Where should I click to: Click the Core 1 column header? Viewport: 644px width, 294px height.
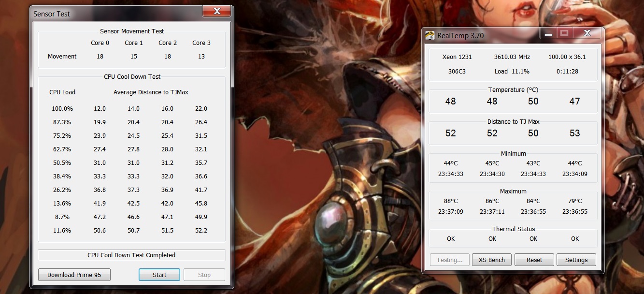(134, 43)
